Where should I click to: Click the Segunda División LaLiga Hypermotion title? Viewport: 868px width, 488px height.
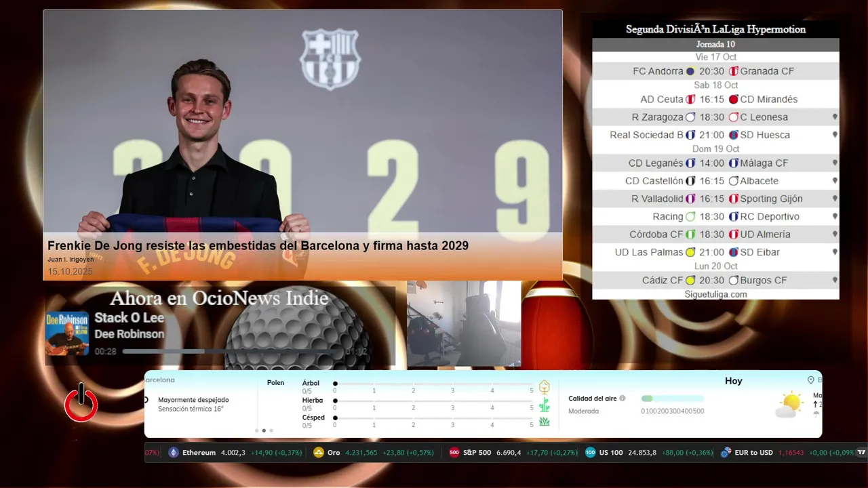coord(715,29)
